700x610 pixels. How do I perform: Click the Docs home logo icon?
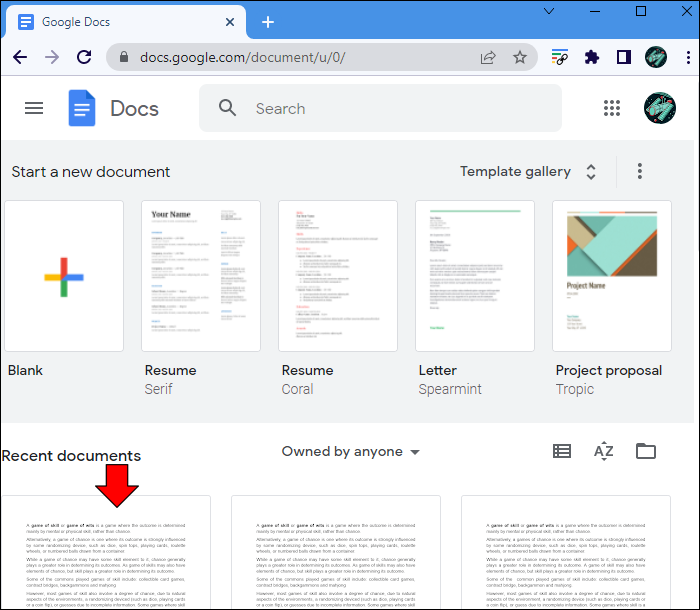pyautogui.click(x=82, y=108)
